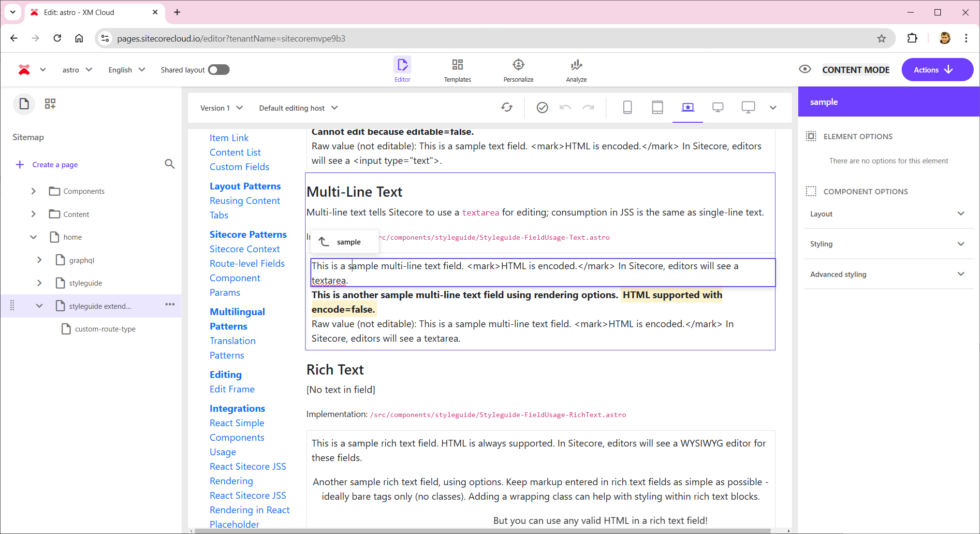Expand the Styling section
This screenshot has width=980, height=534.
(888, 244)
